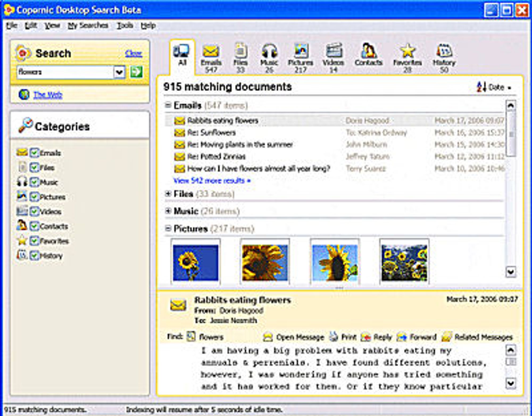The height and width of the screenshot is (416, 532).
Task: Click into the search text field
Action: pyautogui.click(x=65, y=72)
